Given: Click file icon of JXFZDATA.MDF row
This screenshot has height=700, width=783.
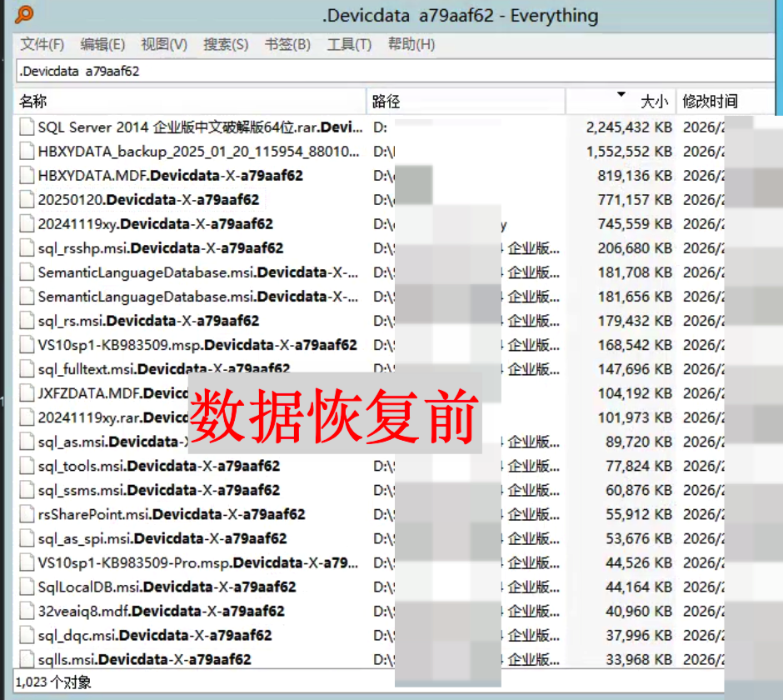Looking at the screenshot, I should [27, 393].
